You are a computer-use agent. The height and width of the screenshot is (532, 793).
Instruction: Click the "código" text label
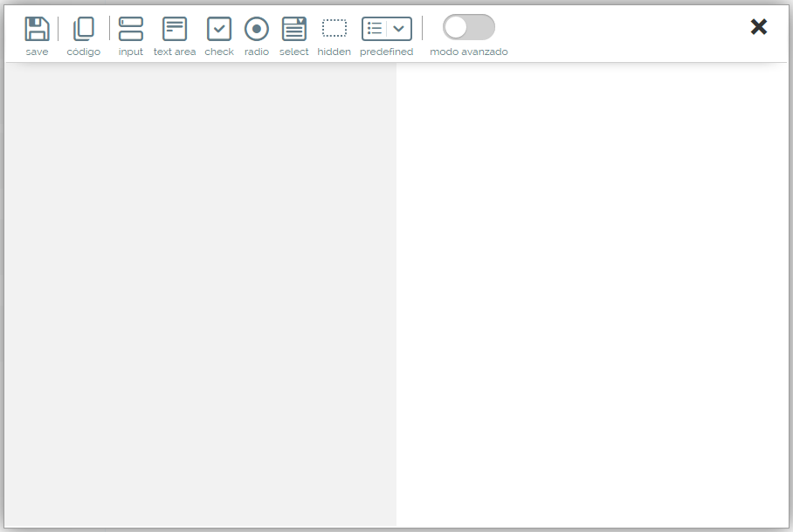[84, 52]
